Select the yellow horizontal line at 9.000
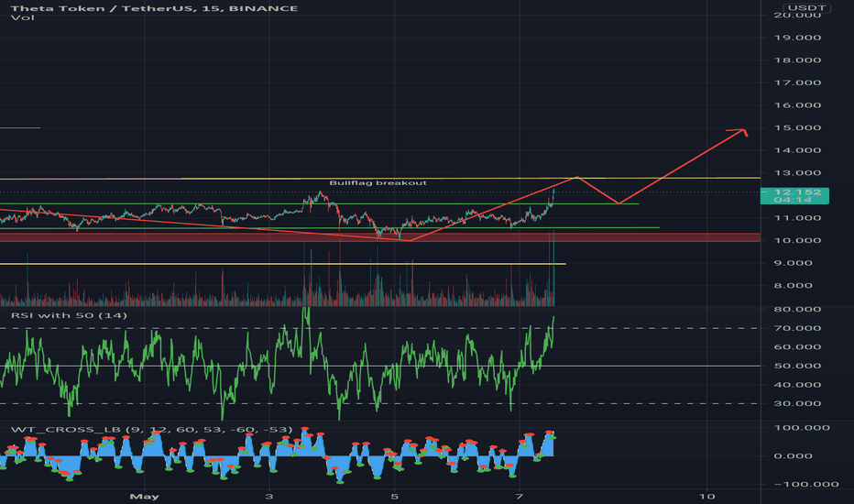Image resolution: width=854 pixels, height=504 pixels. pyautogui.click(x=282, y=264)
